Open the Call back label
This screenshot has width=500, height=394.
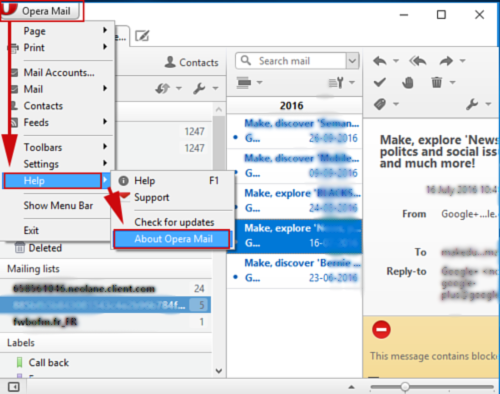49,363
